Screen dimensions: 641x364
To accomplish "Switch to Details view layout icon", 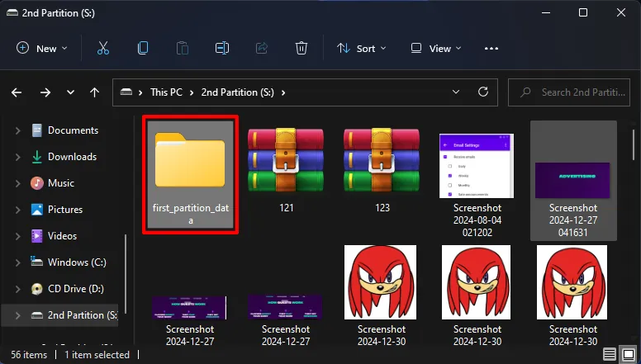I will 609,354.
